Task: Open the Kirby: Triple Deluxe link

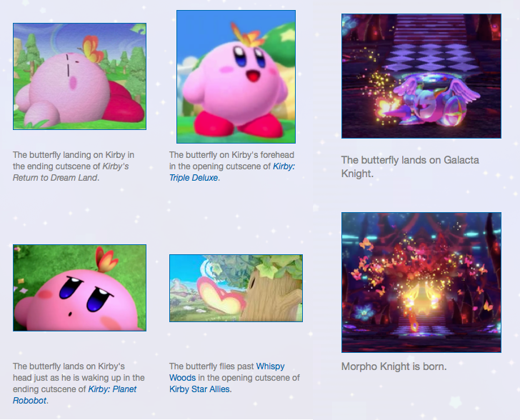Action: tap(232, 172)
